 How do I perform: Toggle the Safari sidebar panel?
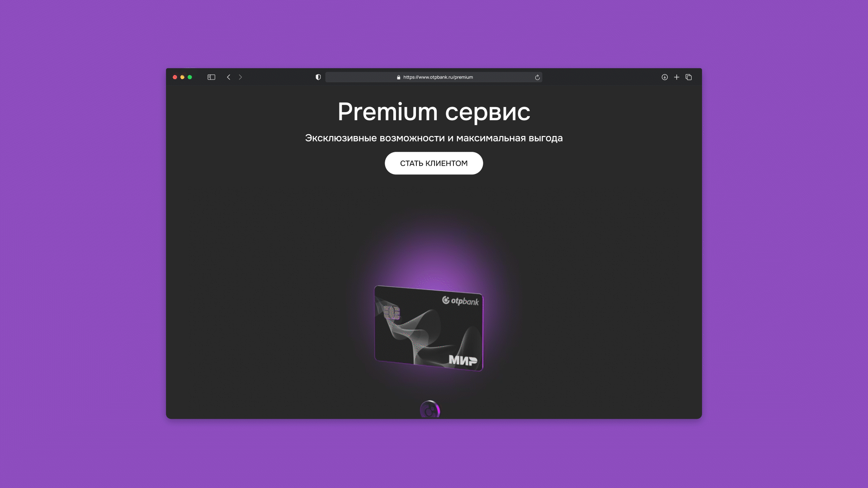tap(211, 77)
